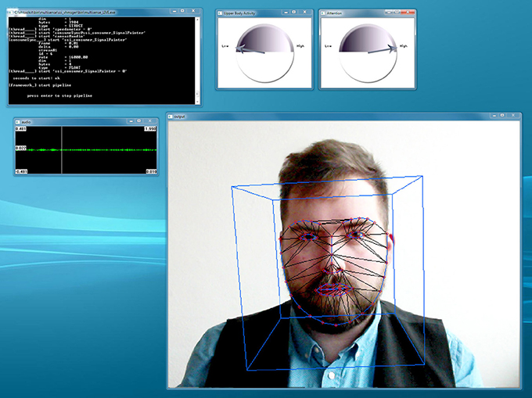Viewport: 532px width, 398px height.
Task: Click the Low label in Attention window
Action: [x=328, y=46]
